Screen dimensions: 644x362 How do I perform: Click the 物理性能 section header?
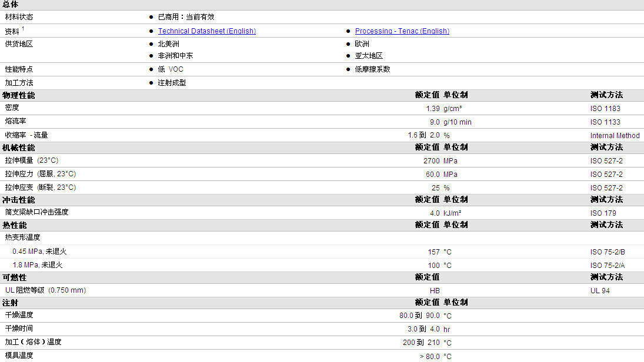pyautogui.click(x=18, y=95)
